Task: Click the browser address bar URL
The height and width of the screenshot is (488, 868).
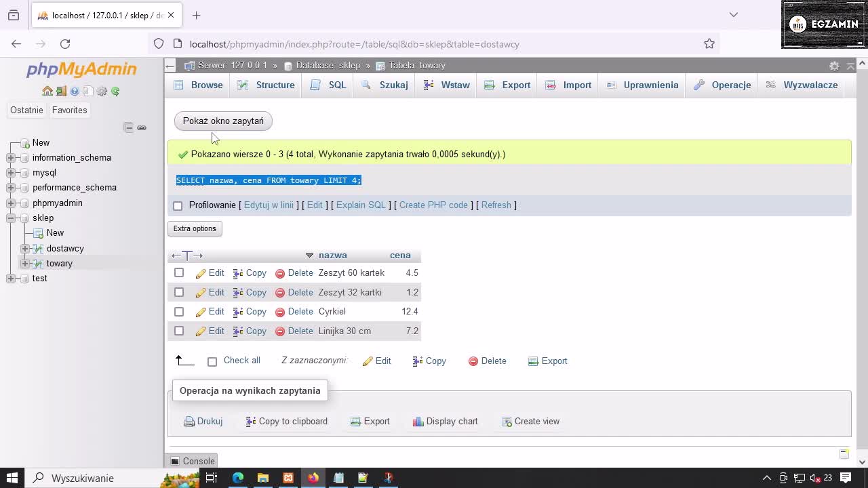Action: click(x=434, y=44)
